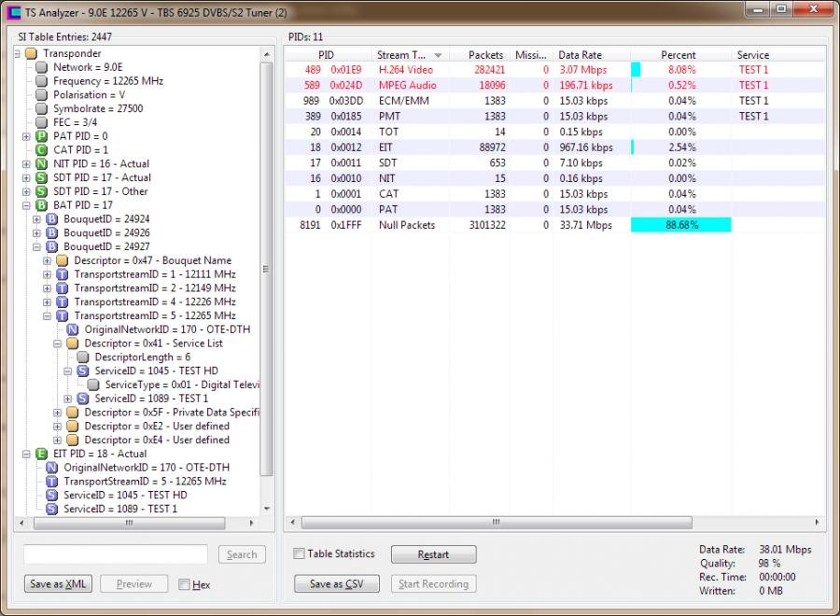
Task: Enable the Table Statistics checkbox
Action: [x=299, y=553]
